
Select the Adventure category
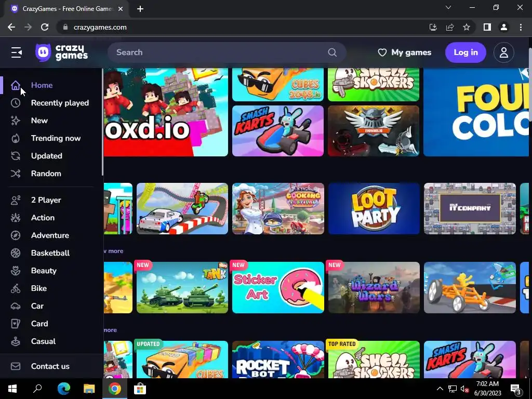click(51, 235)
